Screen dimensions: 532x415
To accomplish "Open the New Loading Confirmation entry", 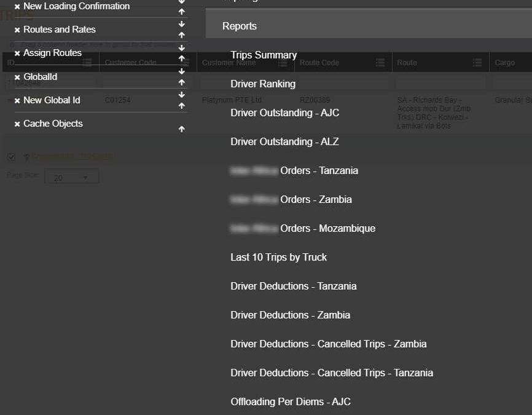I will [x=77, y=6].
